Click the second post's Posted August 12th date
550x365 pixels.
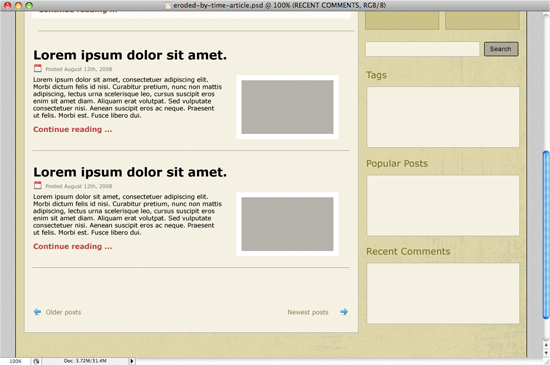click(x=79, y=186)
